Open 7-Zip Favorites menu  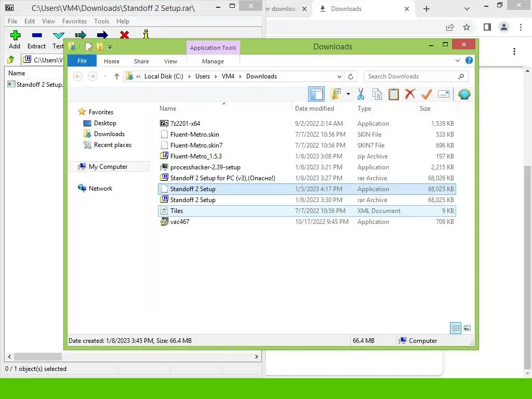click(x=75, y=21)
